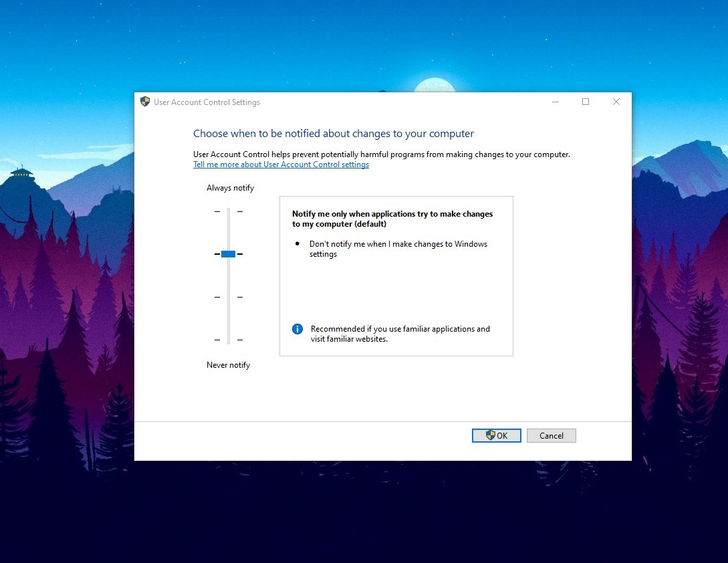Image resolution: width=728 pixels, height=563 pixels.
Task: Select the current slider handle position
Action: point(227,253)
